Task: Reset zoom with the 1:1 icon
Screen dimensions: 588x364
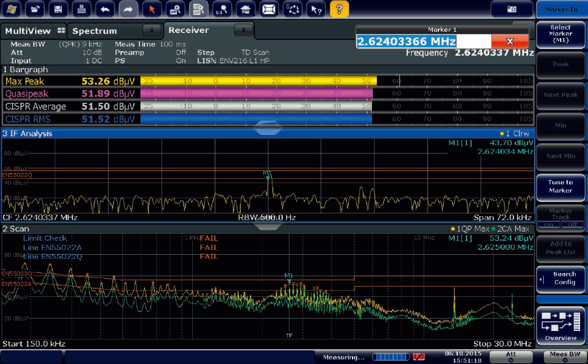Action: coord(222,9)
